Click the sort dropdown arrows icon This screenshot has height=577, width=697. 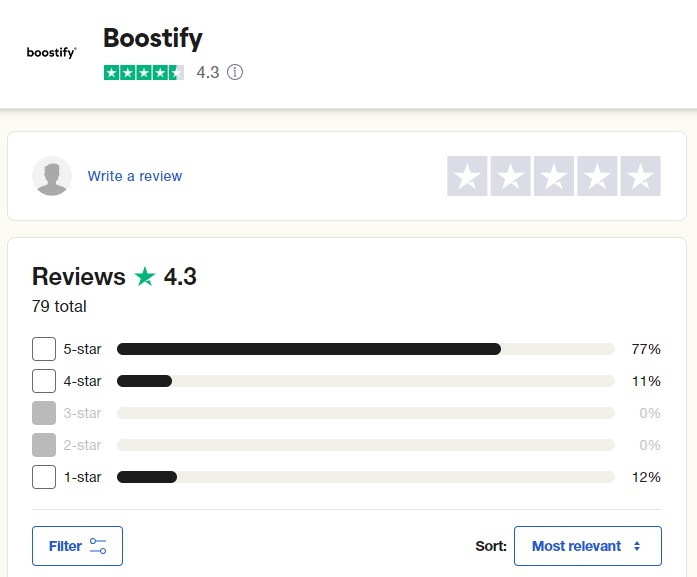(x=637, y=546)
